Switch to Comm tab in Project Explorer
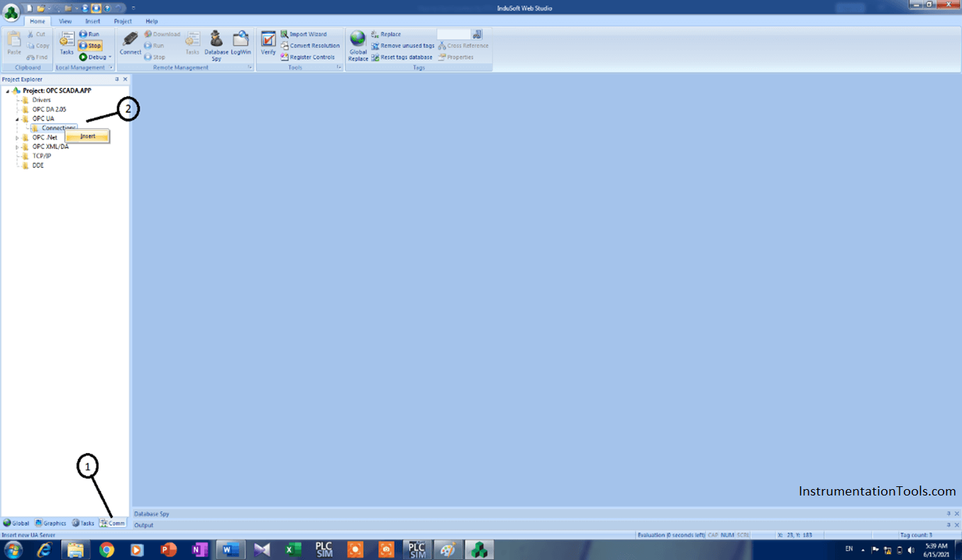This screenshot has height=560, width=962. pyautogui.click(x=112, y=523)
